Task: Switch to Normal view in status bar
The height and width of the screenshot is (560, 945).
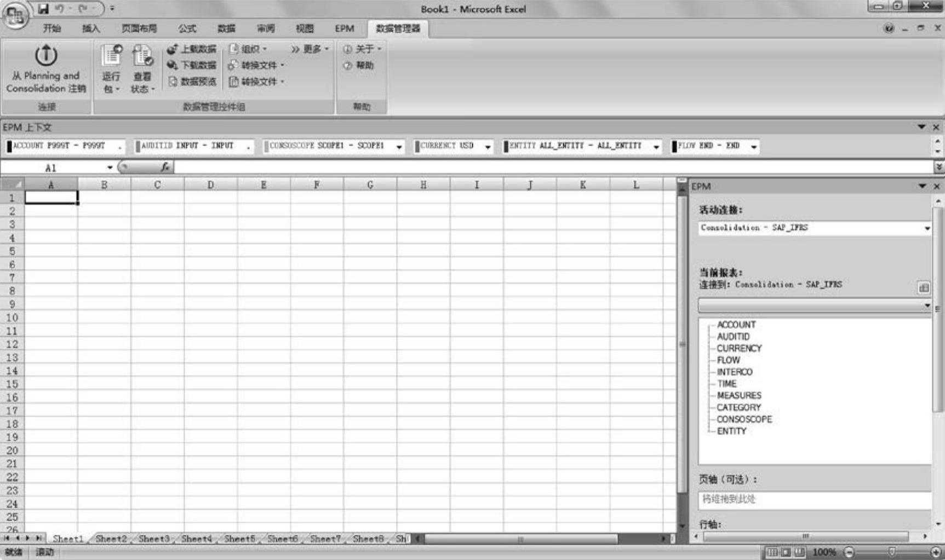Action: tap(772, 552)
